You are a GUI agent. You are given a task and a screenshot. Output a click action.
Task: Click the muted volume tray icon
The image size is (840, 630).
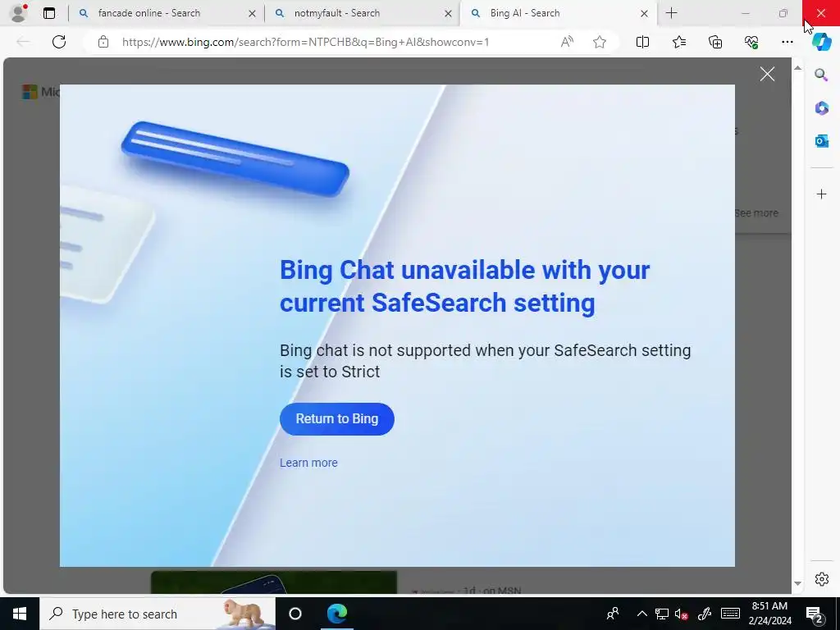click(x=682, y=614)
